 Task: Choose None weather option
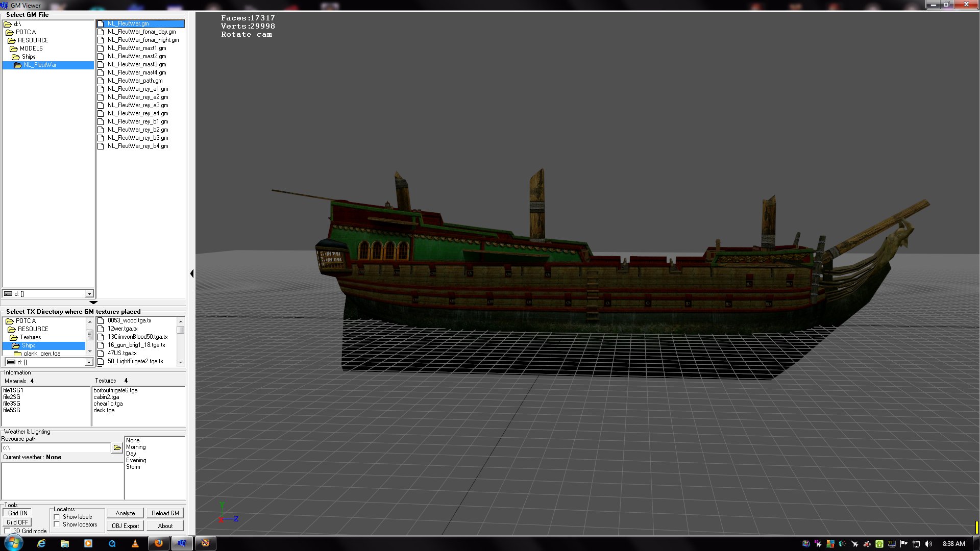coord(133,440)
